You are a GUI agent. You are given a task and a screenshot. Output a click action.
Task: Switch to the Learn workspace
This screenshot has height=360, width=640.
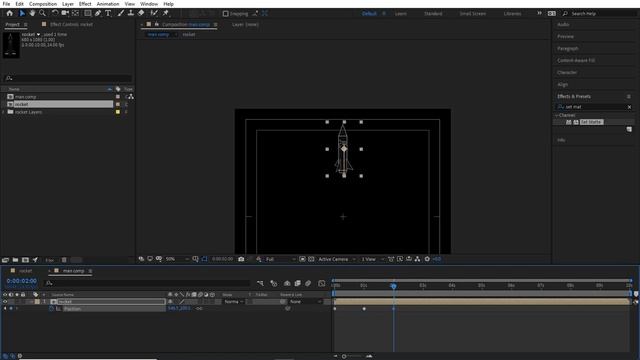400,13
